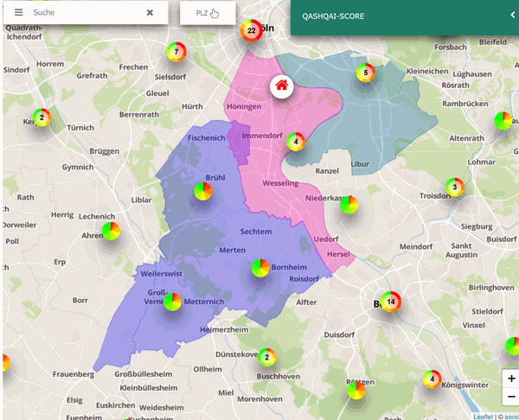Viewport: 519px width, 420px height.
Task: Select the pie marker below Brühl
Action: (203, 191)
